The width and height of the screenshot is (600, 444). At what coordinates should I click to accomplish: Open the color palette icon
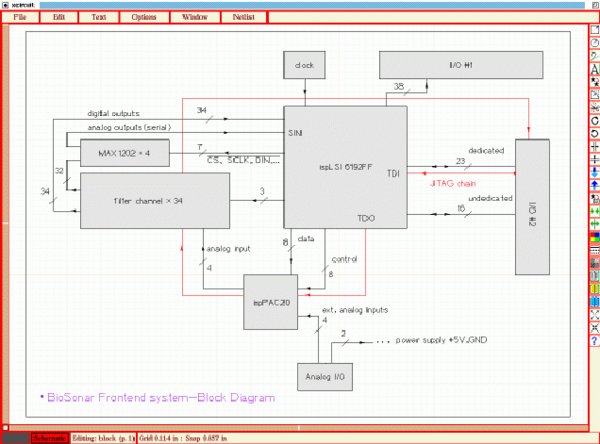click(595, 237)
